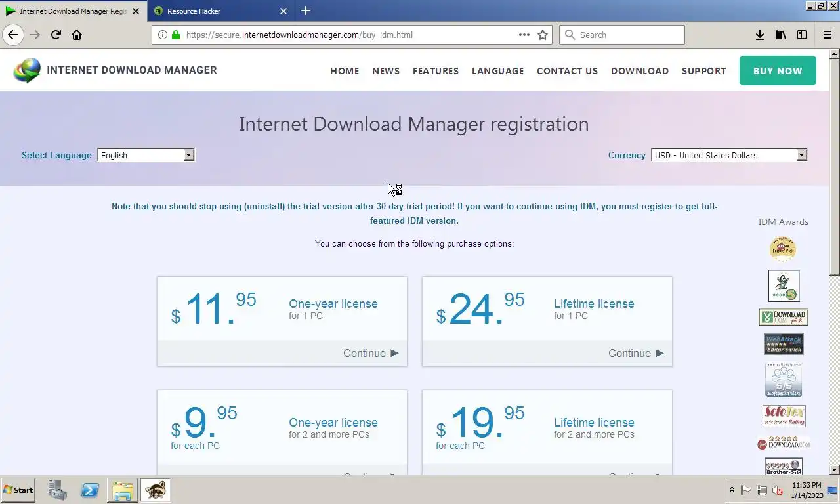The height and width of the screenshot is (504, 840).
Task: Click the forward navigation arrow
Action: click(x=35, y=35)
